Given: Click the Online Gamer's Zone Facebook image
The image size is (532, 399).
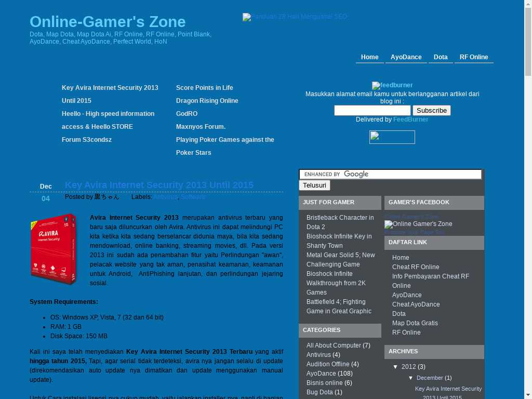Looking at the screenshot, I should tap(418, 224).
